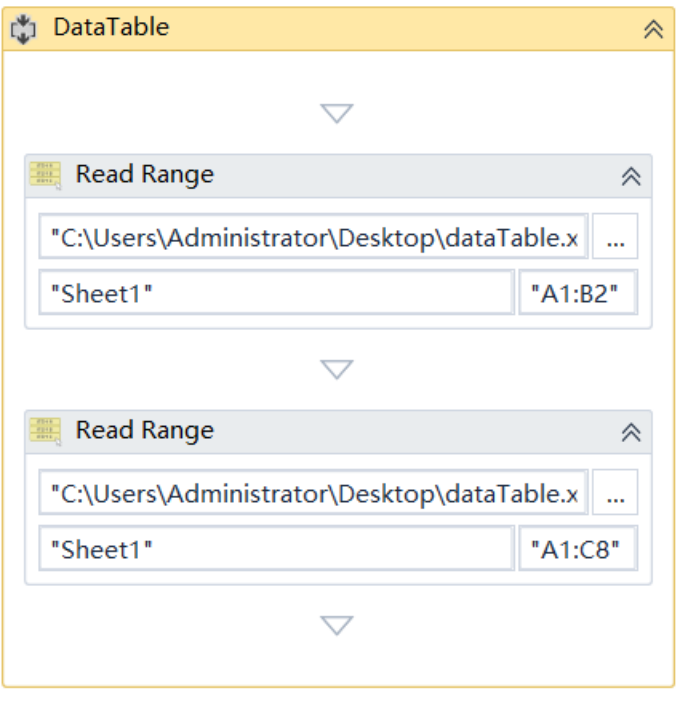Click the DataTable sequence icon
Viewport: 688px width, 704px height.
[23, 29]
